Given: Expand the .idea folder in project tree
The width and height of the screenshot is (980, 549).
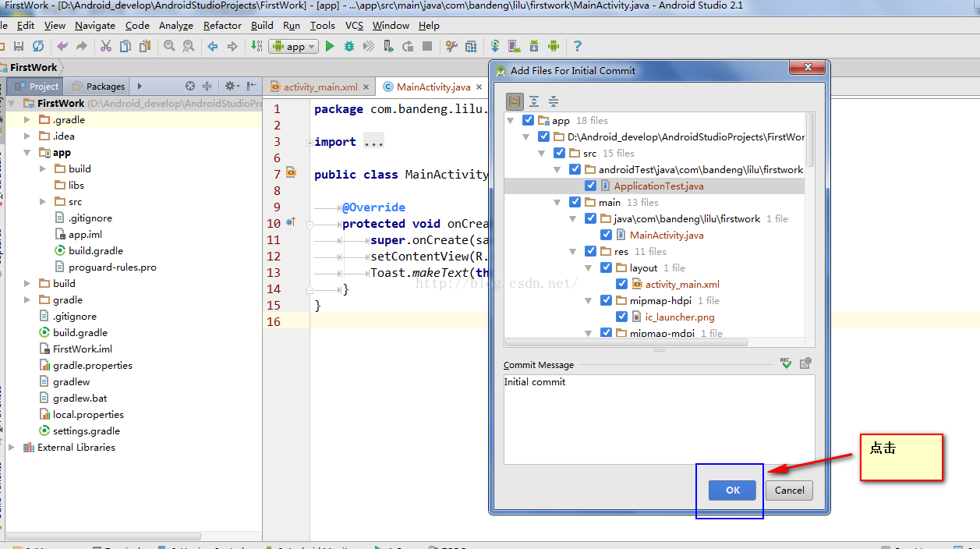Looking at the screenshot, I should tap(27, 136).
